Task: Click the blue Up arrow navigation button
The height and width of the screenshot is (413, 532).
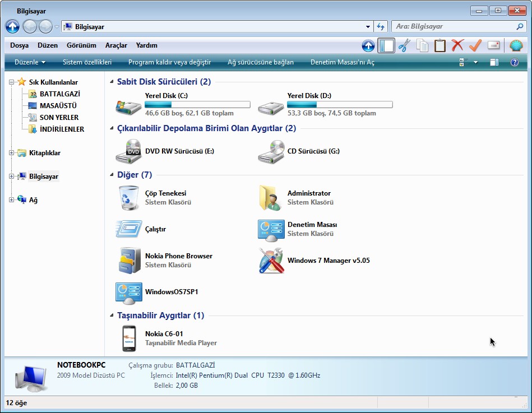Action: point(12,26)
